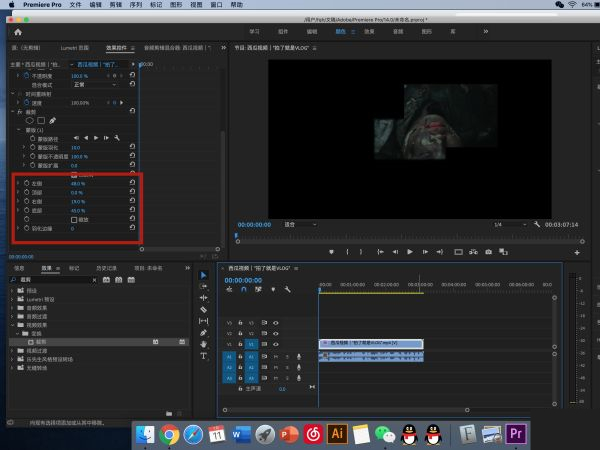Open mask tracking methods wrench
This screenshot has width=600, height=450.
[117, 138]
